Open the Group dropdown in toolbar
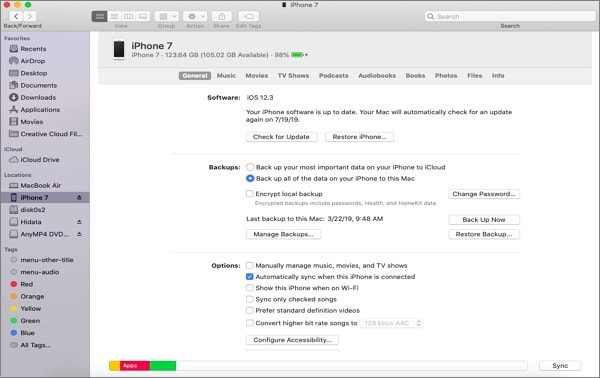 click(x=167, y=16)
